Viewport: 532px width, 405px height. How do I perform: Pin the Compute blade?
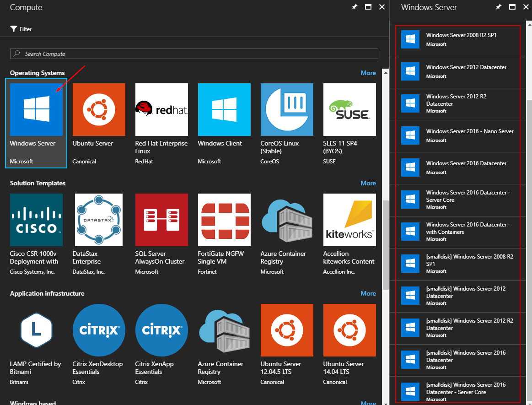pos(354,7)
